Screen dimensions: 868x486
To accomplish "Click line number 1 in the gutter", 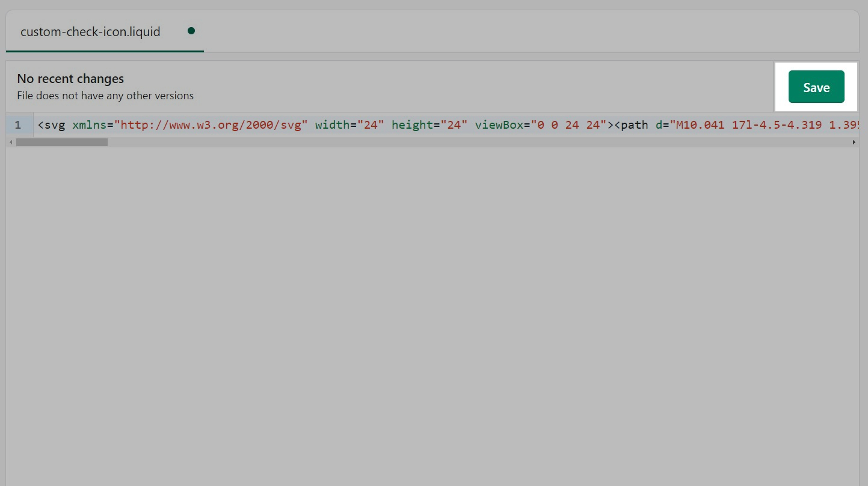I will 18,125.
